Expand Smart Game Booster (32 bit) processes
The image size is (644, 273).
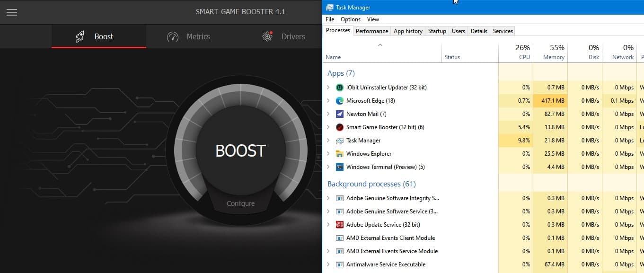pyautogui.click(x=328, y=127)
